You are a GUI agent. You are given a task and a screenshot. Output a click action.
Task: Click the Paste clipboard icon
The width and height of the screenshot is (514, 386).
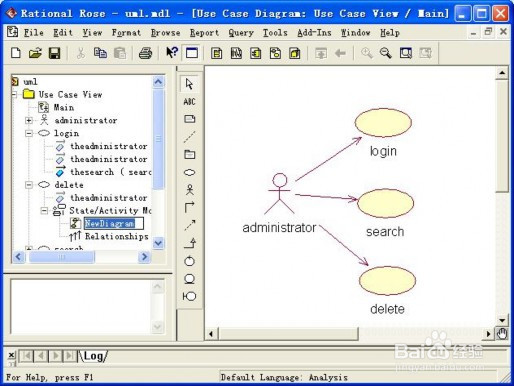point(120,53)
